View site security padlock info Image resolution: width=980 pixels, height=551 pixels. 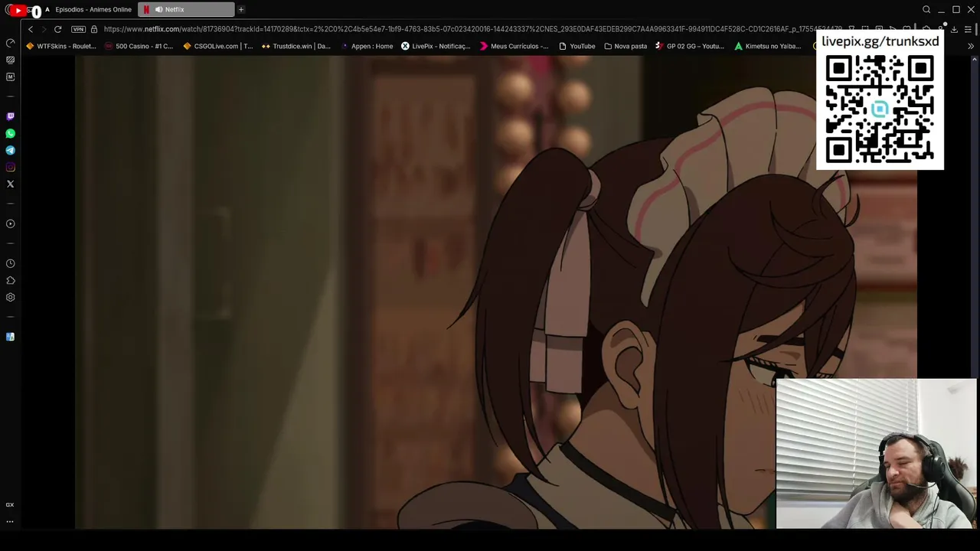tap(94, 29)
